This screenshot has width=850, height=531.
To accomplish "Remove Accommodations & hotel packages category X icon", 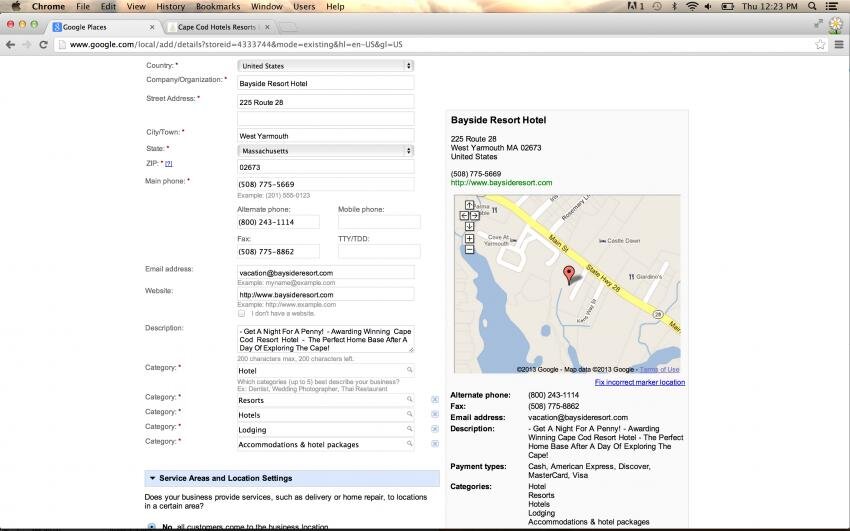I will [x=435, y=443].
